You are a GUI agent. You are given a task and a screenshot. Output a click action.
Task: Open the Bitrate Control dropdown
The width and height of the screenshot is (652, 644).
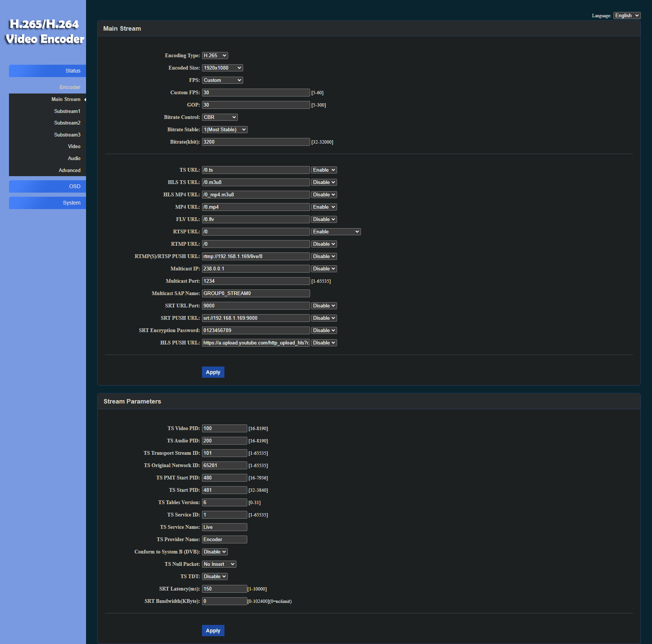coord(220,117)
